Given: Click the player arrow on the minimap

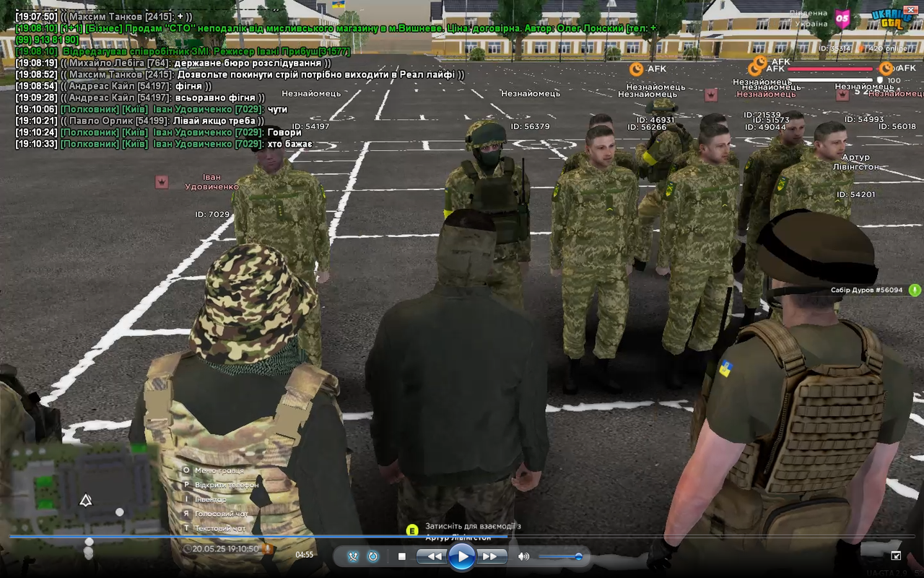Looking at the screenshot, I should (x=86, y=500).
